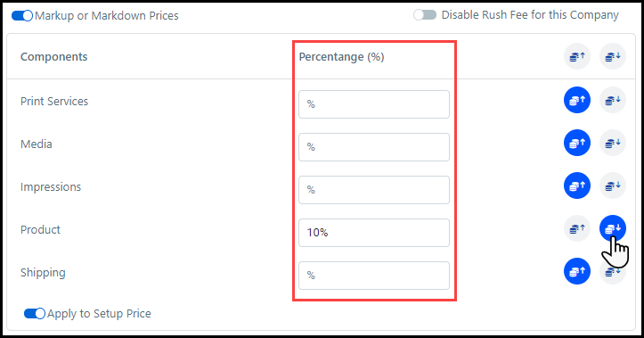Screen dimensions: 644x338
Task: Choose markup icon for Media row
Action: [577, 143]
